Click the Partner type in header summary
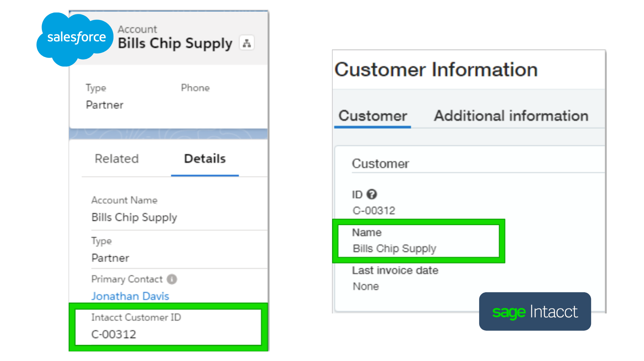644x361 pixels. click(x=104, y=105)
